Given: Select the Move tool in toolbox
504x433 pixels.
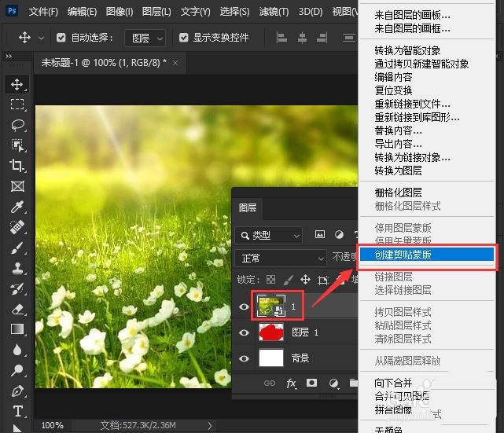Looking at the screenshot, I should coord(17,84).
